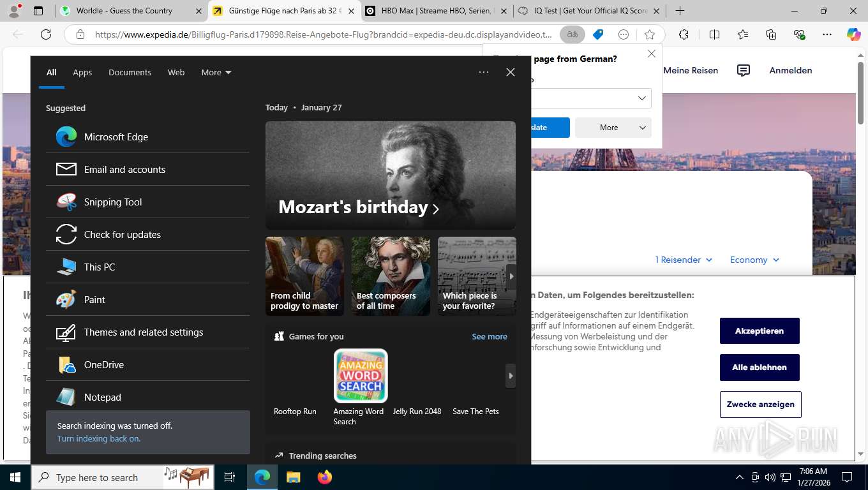Add this page to favorites star
The image size is (868, 490).
point(650,34)
